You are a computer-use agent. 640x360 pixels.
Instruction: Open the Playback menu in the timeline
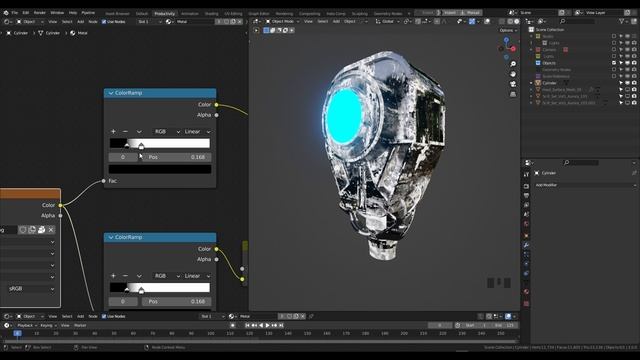click(27, 325)
